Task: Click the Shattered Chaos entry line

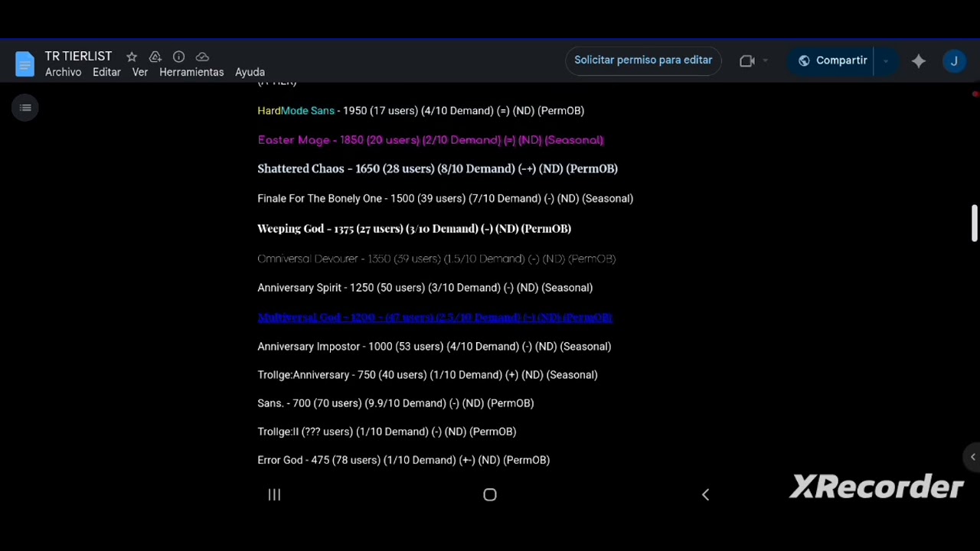Action: coord(437,169)
